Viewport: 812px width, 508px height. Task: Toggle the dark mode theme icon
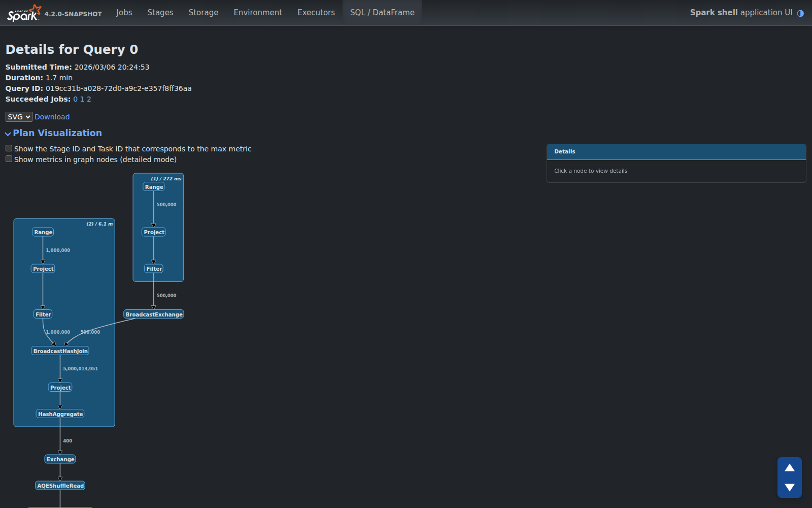pos(800,13)
